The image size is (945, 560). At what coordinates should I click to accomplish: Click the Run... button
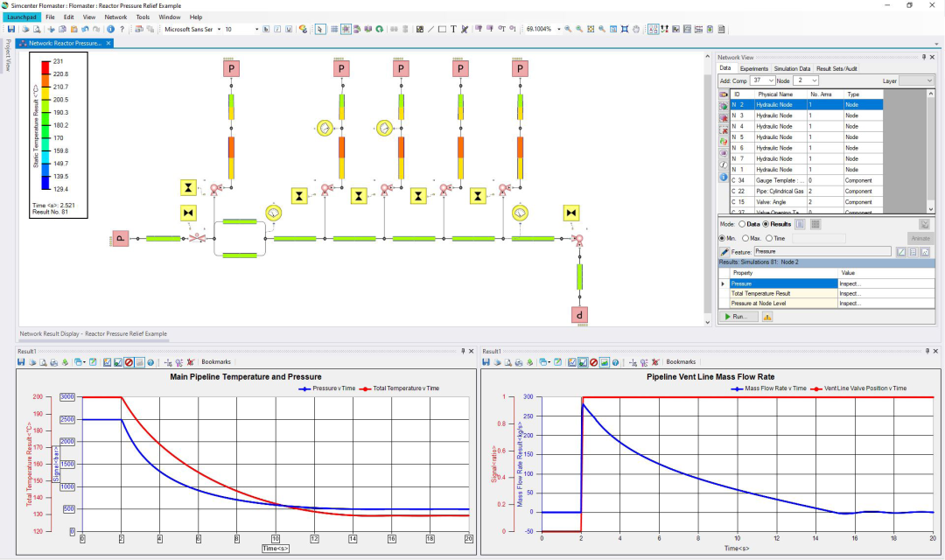point(738,317)
